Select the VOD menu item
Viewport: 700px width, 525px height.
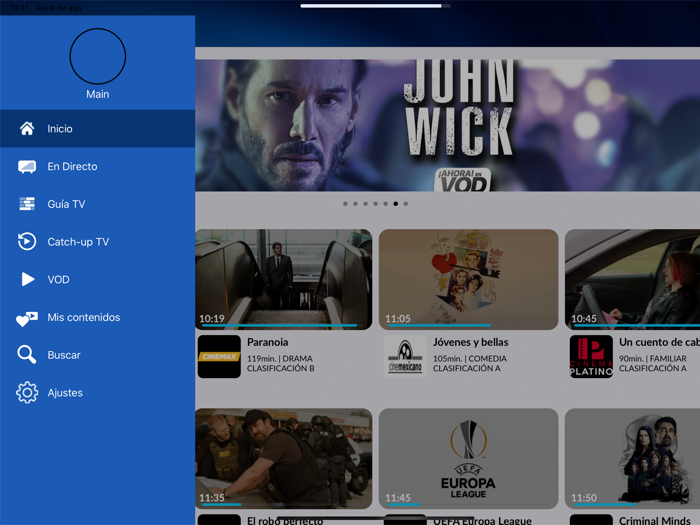coord(97,279)
